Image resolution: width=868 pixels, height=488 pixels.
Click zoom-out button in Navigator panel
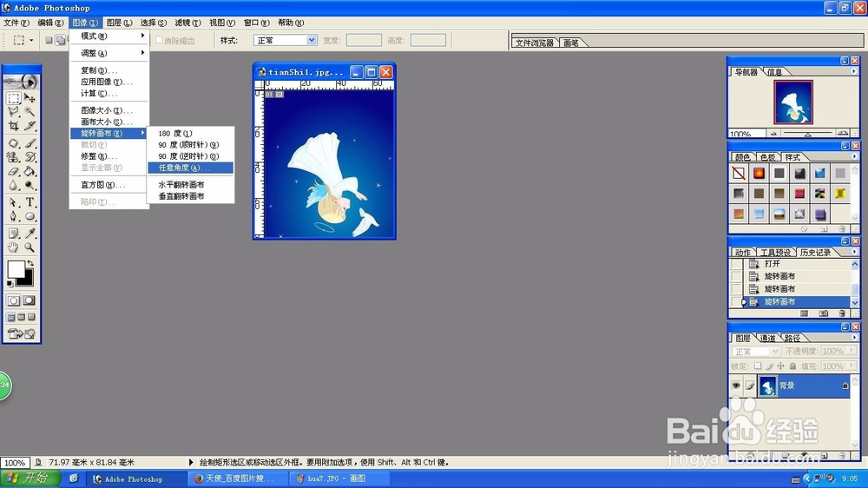pos(773,134)
